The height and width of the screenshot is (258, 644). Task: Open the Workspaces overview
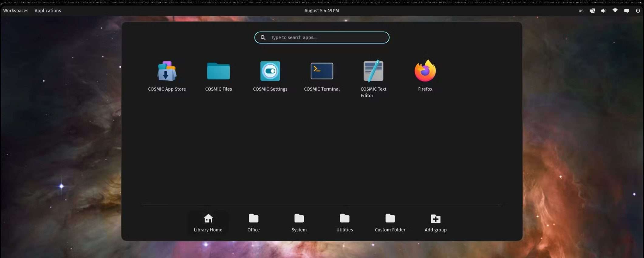pos(16,11)
